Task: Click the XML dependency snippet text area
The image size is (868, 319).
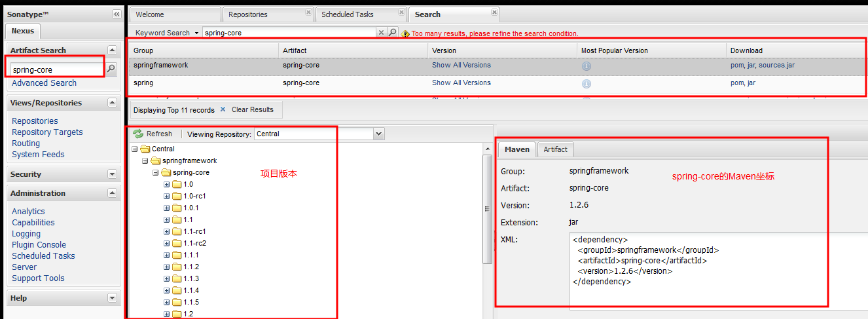Action: coord(718,271)
